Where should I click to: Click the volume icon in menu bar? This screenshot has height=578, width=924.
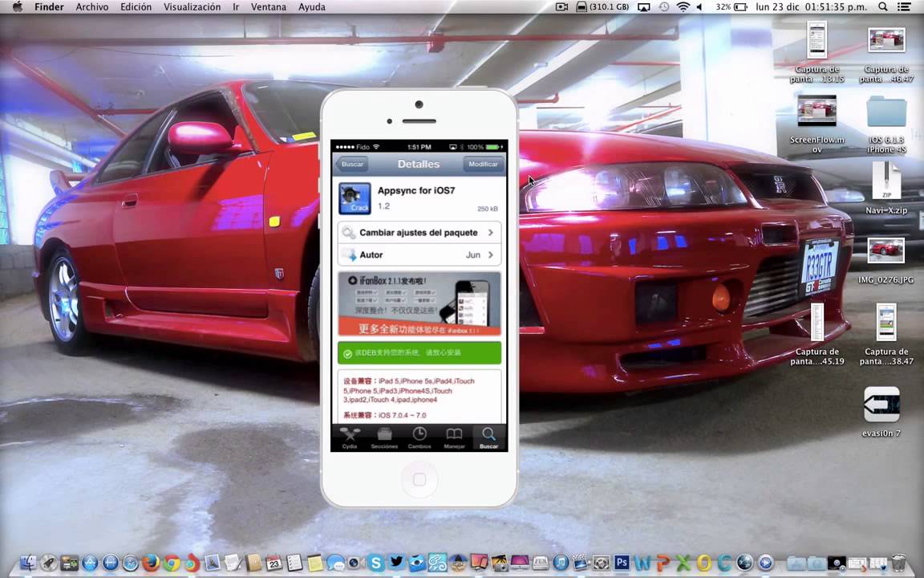tap(699, 7)
